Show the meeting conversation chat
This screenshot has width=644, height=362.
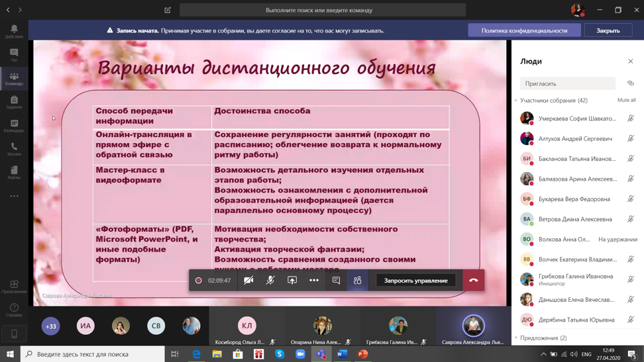[336, 281]
